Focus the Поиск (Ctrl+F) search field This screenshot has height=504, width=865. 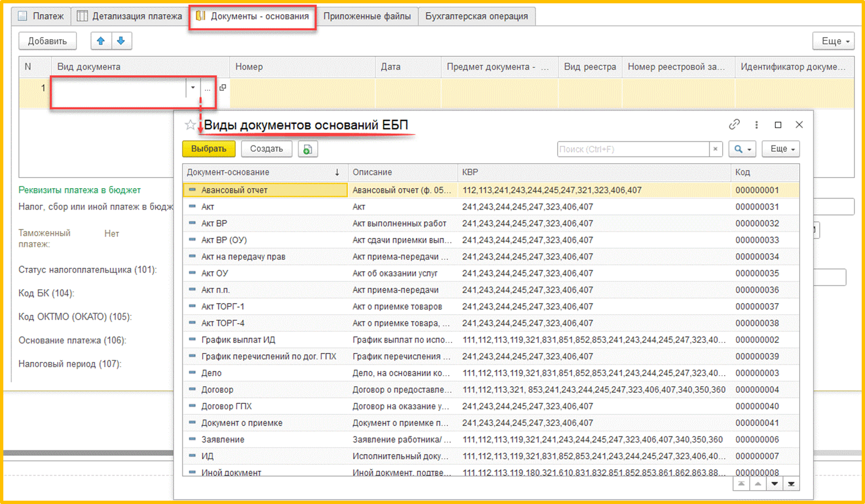pyautogui.click(x=634, y=149)
